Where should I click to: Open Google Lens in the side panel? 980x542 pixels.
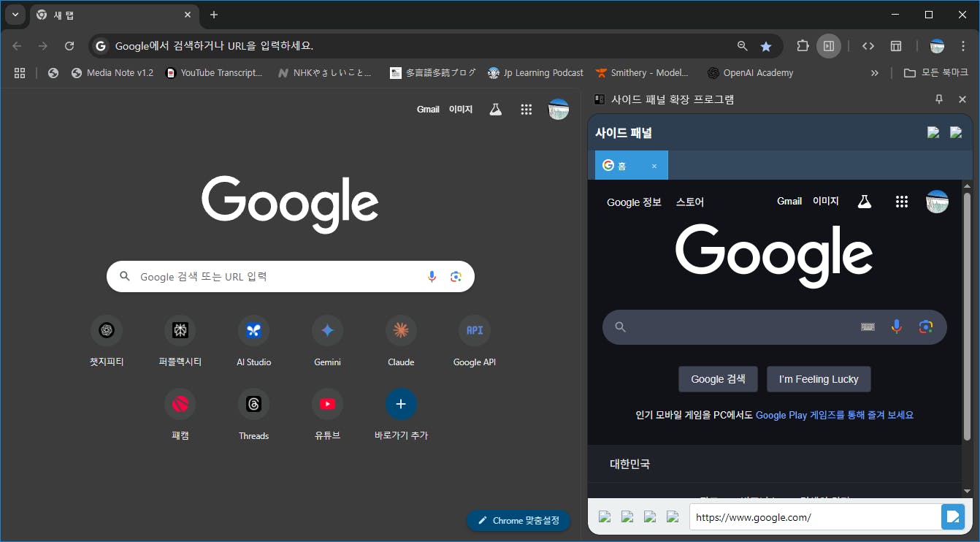pos(926,327)
